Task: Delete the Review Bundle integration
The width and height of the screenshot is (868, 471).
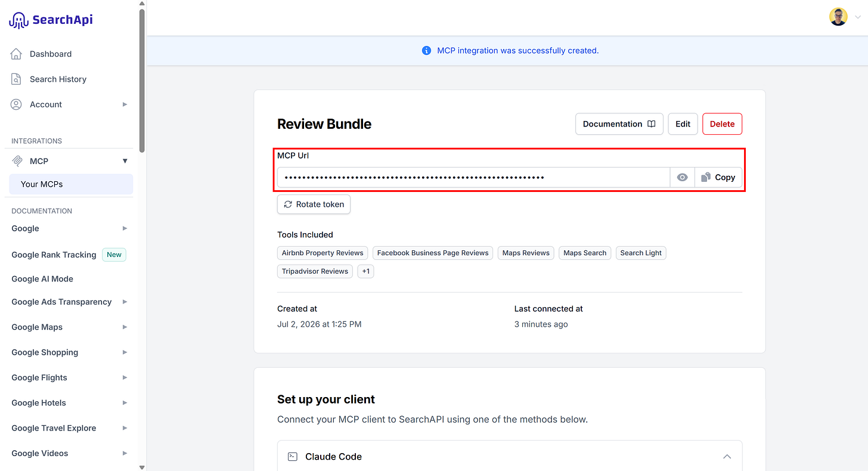Action: [x=722, y=124]
